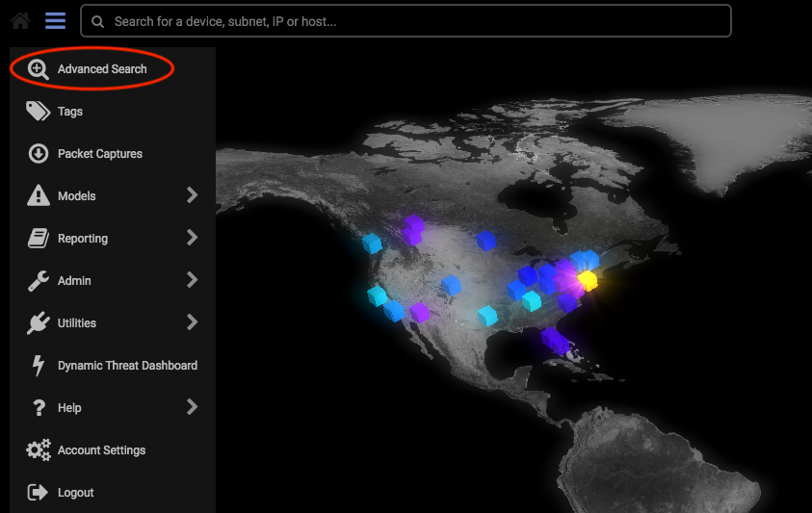The width and height of the screenshot is (812, 513).
Task: Open the Tags menu item
Action: pos(70,112)
